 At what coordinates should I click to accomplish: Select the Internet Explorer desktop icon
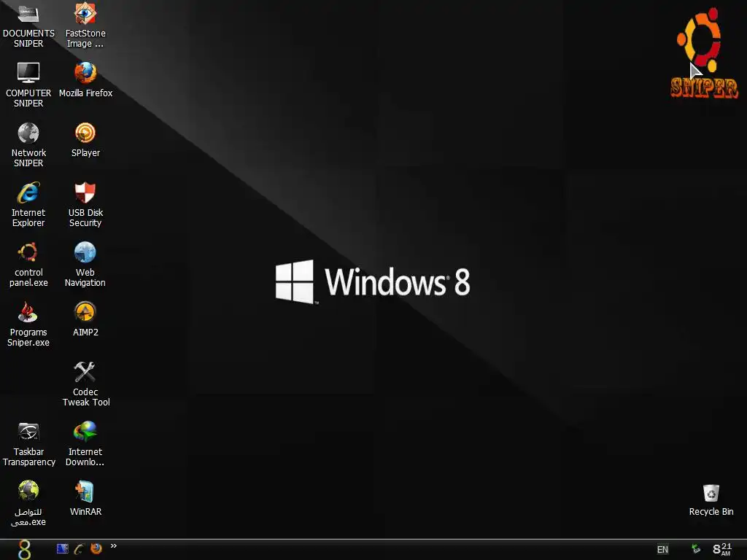(28, 204)
